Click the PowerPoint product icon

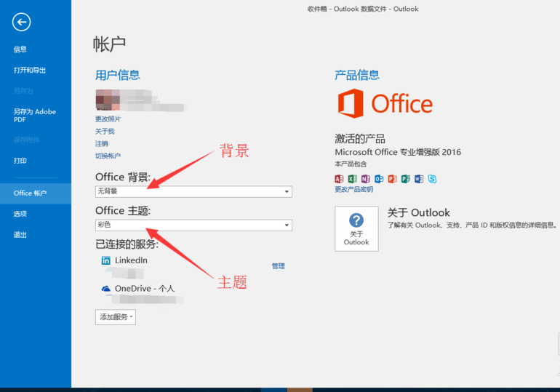pyautogui.click(x=392, y=179)
